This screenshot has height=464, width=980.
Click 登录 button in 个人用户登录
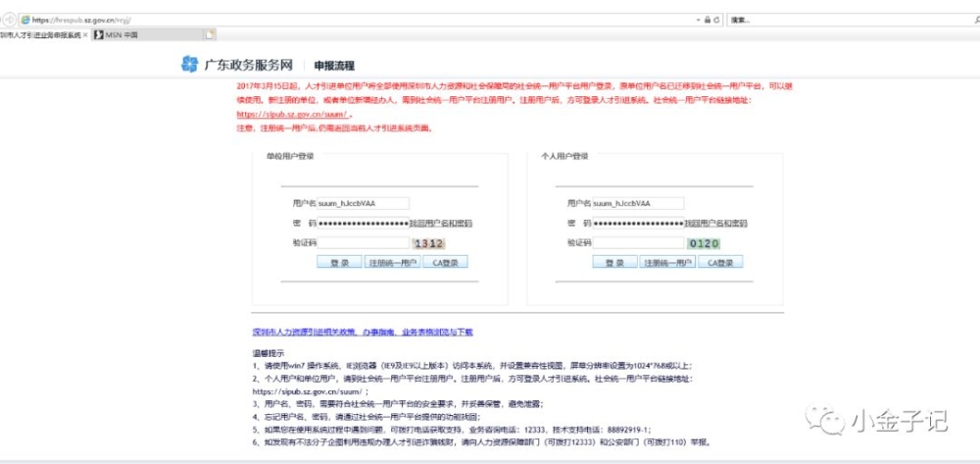615,263
